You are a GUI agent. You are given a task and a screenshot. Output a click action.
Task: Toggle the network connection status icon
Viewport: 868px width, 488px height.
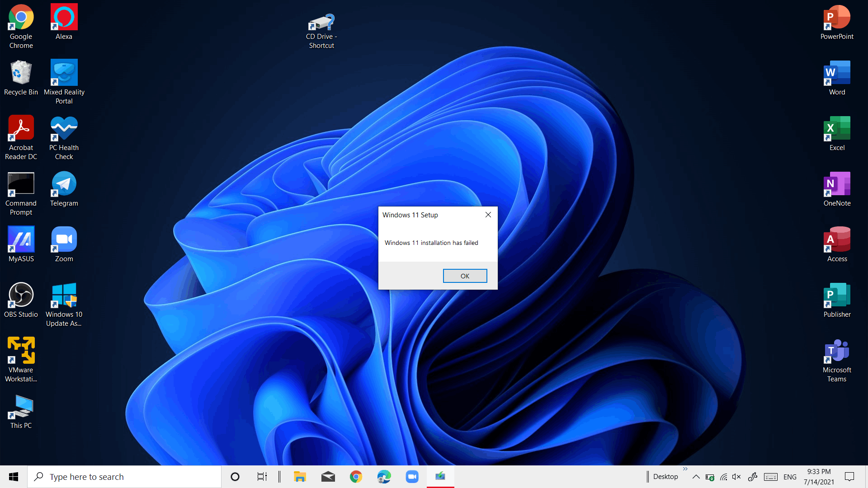(723, 477)
